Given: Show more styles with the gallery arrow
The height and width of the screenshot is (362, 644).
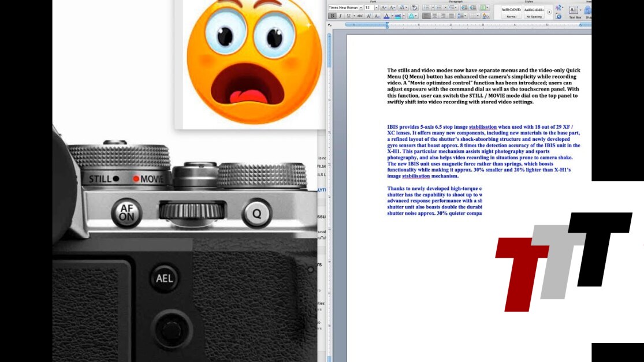Looking at the screenshot, I should tap(549, 12).
